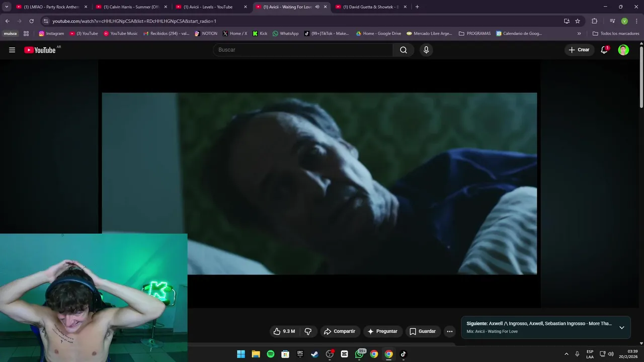Open the Instagram bookmark
This screenshot has width=644, height=362.
tap(51, 34)
